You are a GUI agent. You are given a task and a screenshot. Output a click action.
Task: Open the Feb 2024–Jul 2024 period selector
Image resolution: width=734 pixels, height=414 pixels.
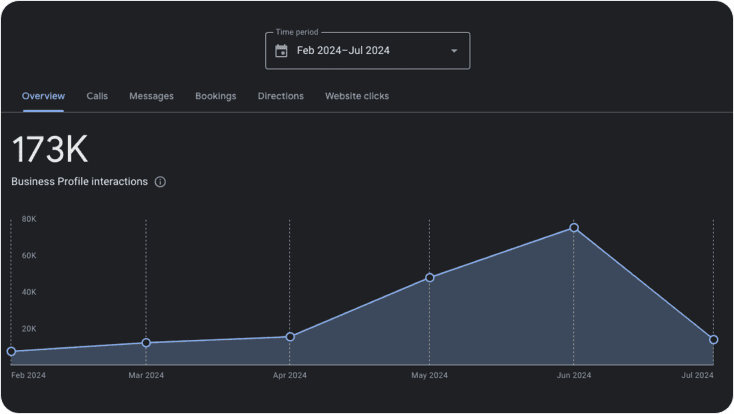point(367,51)
